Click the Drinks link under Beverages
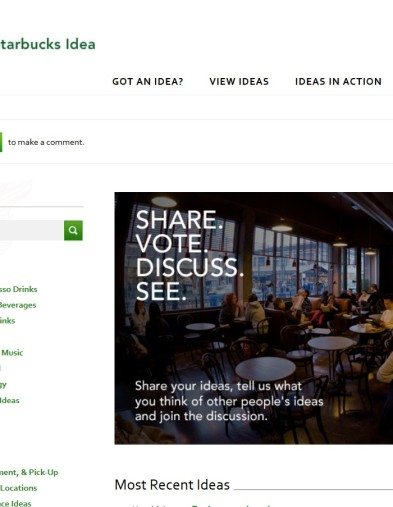 (x=7, y=320)
